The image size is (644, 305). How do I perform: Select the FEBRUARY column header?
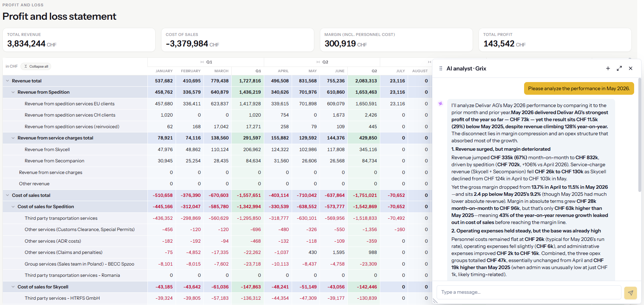(x=190, y=71)
